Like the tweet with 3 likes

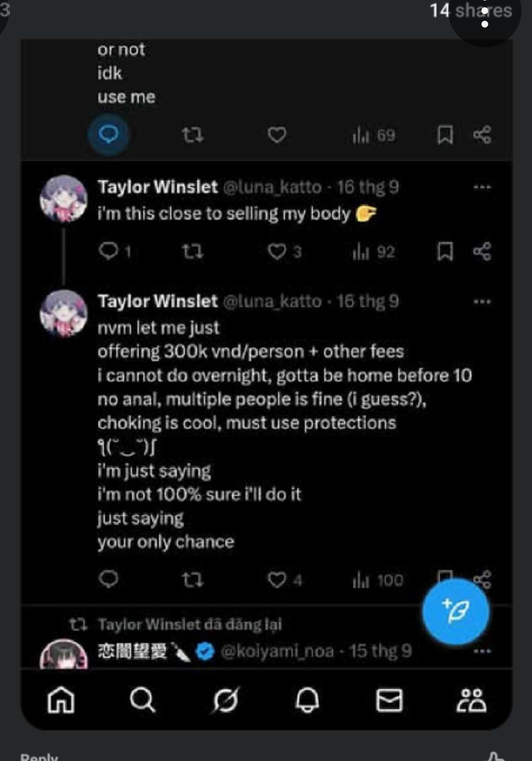(x=277, y=251)
